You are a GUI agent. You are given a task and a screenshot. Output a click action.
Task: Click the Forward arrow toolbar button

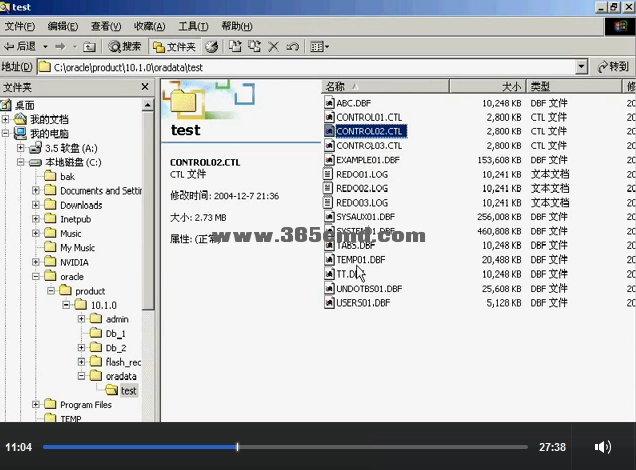pyautogui.click(x=60, y=47)
